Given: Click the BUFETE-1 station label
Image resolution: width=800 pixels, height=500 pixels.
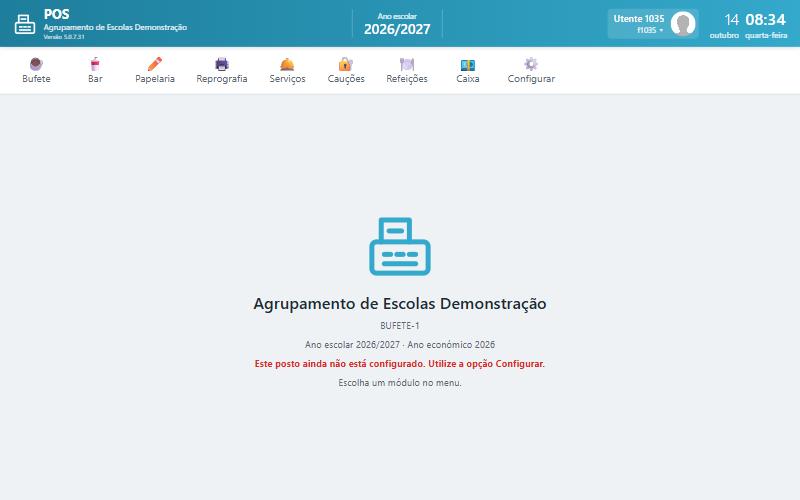Looking at the screenshot, I should click(400, 326).
